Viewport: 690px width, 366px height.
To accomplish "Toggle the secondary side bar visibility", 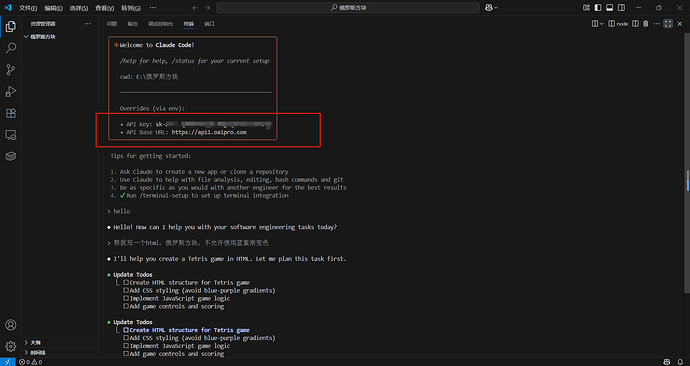I will pos(621,7).
